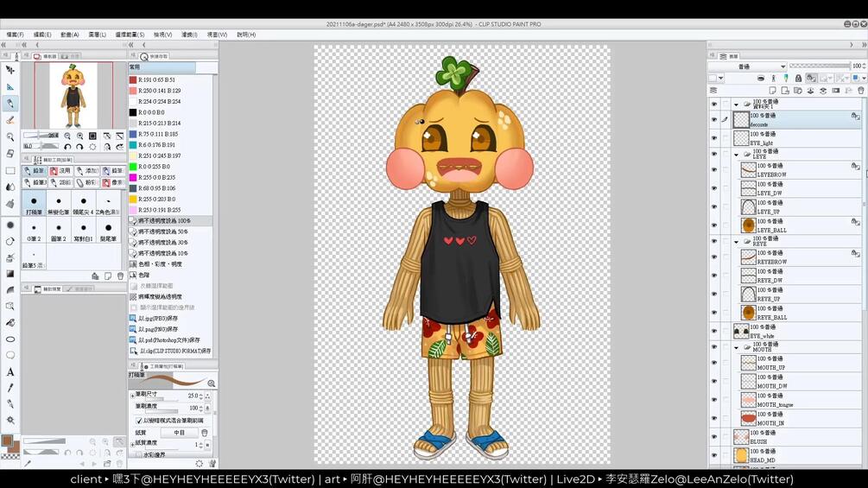Select the Eyedropper tool in toolbar
The height and width of the screenshot is (488, 868).
10,388
